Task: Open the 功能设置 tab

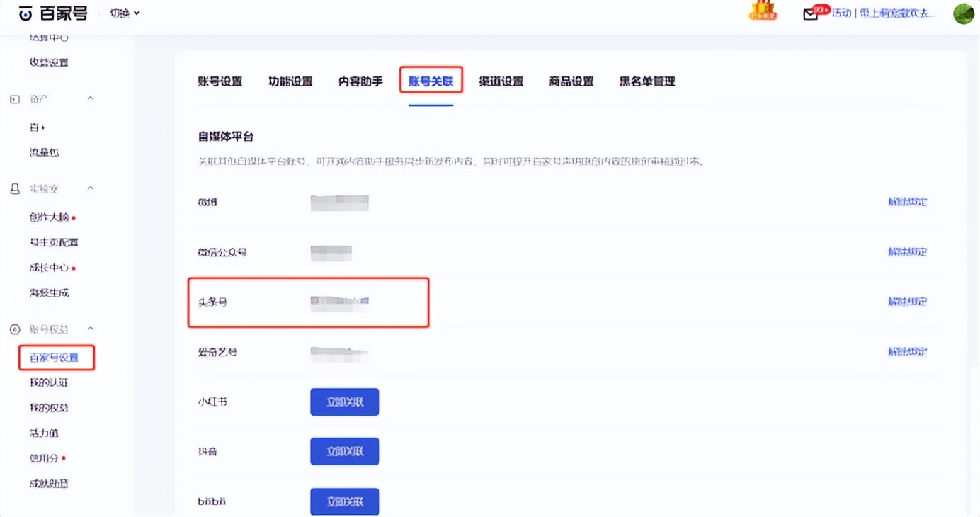Action: pos(290,81)
